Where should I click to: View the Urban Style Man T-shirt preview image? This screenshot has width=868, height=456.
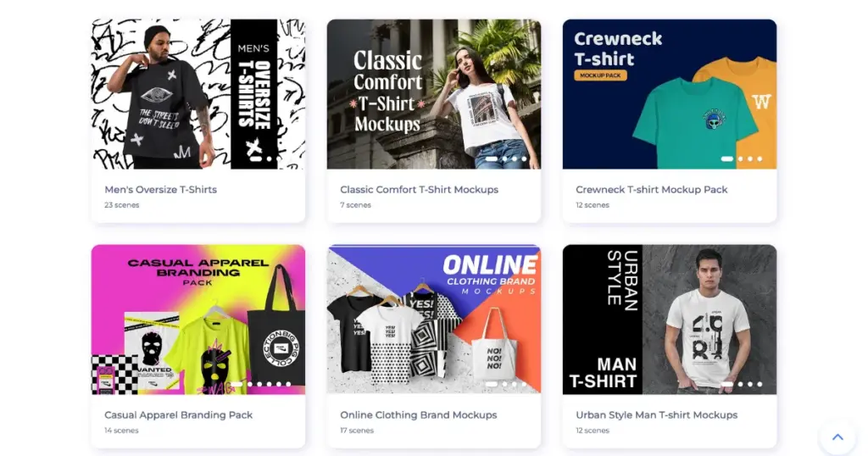(670, 320)
